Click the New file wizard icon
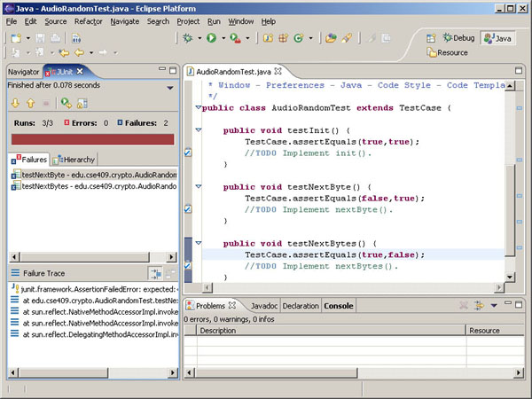Image resolution: width=532 pixels, height=399 pixels. 16,38
